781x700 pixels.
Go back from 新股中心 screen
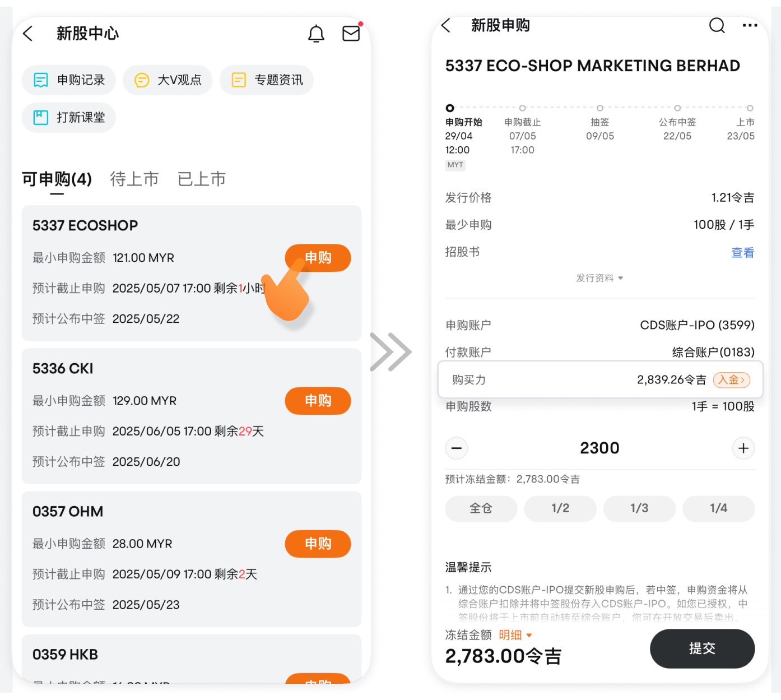click(x=28, y=34)
